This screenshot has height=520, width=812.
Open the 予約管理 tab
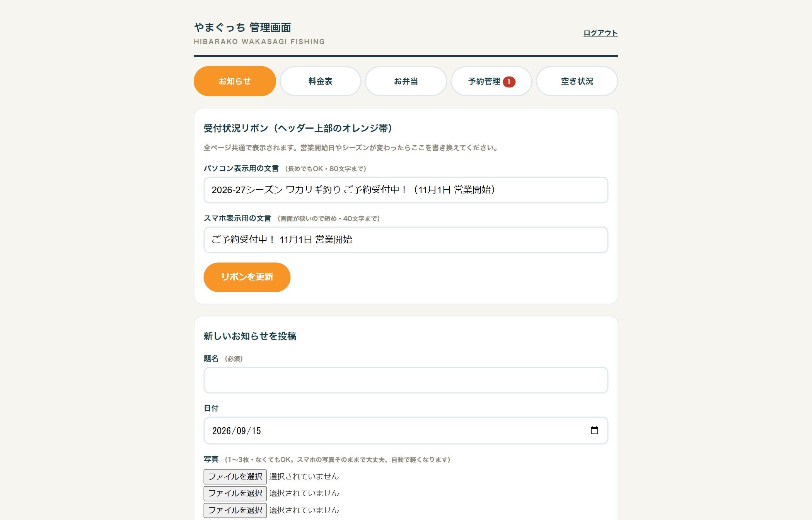coord(491,81)
